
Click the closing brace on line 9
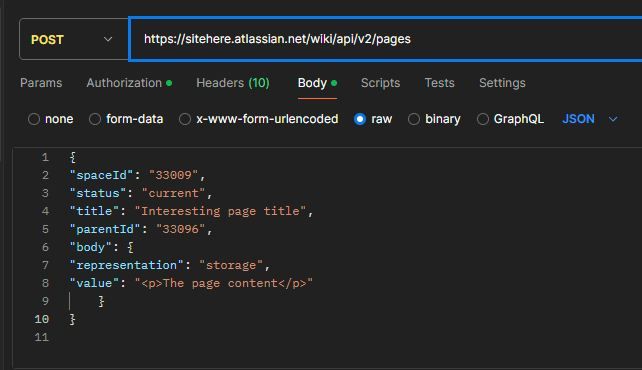[101, 301]
